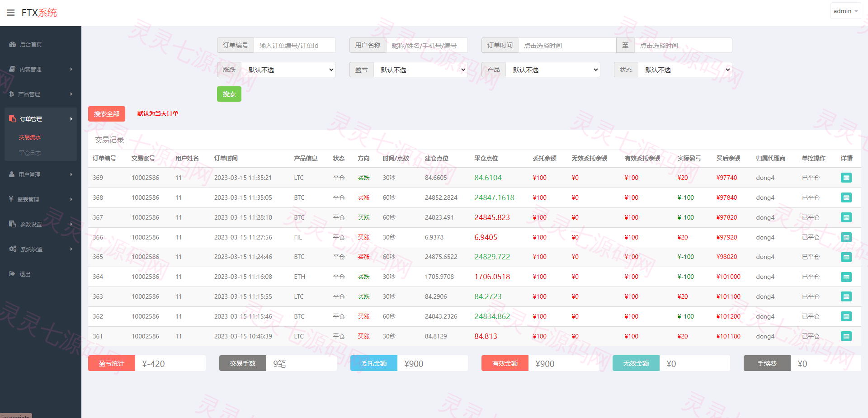Click the 报表管理 yen icon
This screenshot has width=868, height=418.
11,199
